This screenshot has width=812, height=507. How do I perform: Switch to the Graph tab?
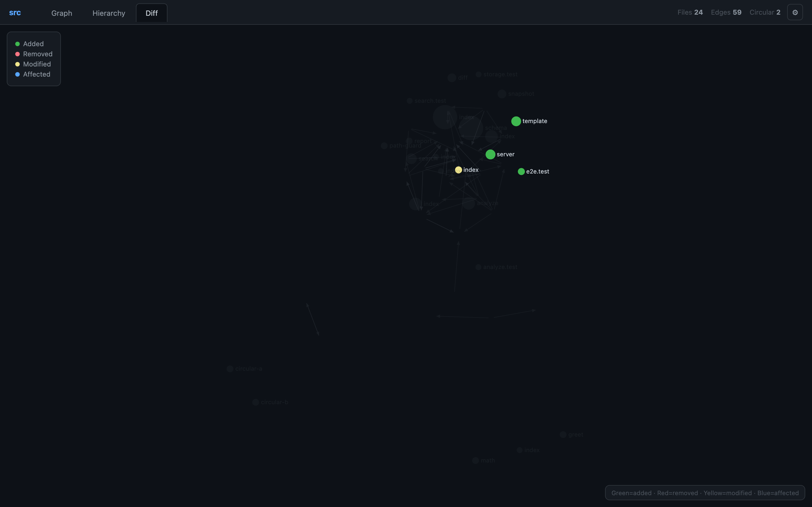point(62,13)
